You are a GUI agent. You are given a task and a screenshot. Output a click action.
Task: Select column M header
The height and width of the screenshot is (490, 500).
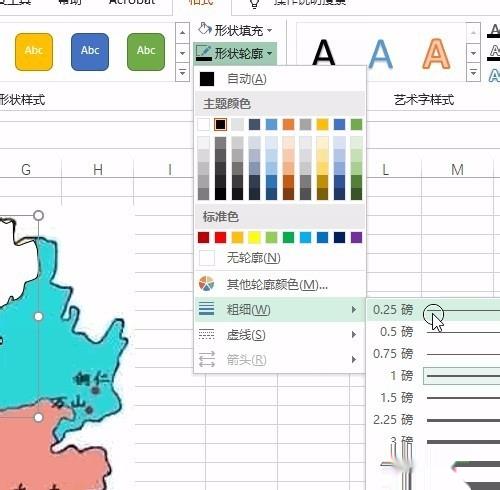[457, 170]
